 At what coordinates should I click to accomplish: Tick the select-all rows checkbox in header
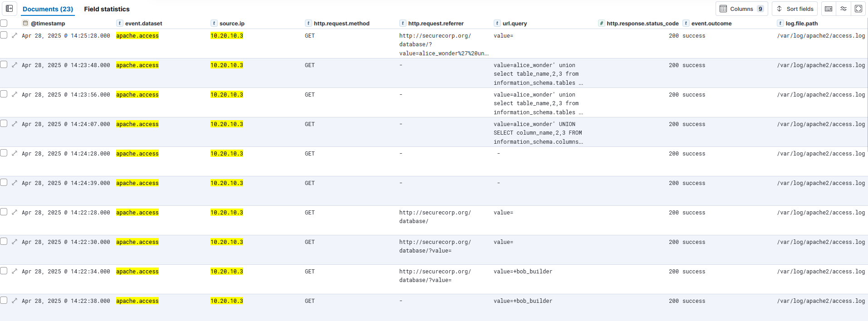click(4, 23)
